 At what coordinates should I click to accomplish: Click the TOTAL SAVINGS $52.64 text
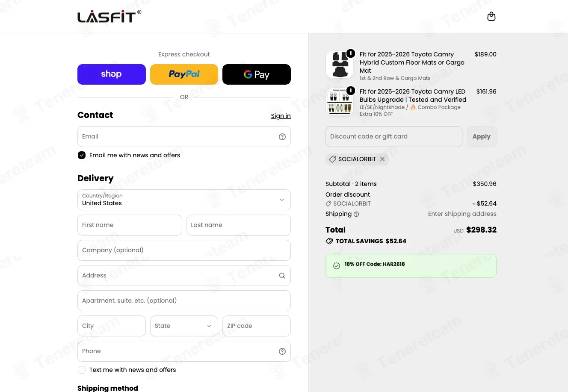click(371, 242)
